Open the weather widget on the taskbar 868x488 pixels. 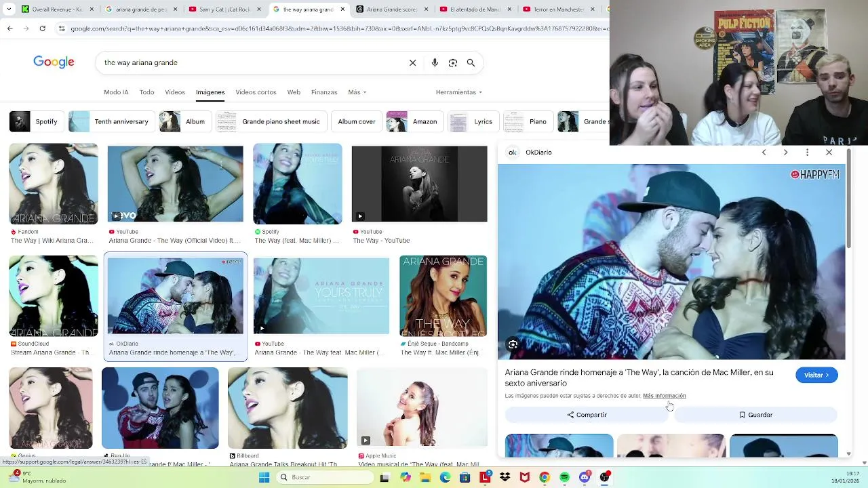pyautogui.click(x=37, y=477)
